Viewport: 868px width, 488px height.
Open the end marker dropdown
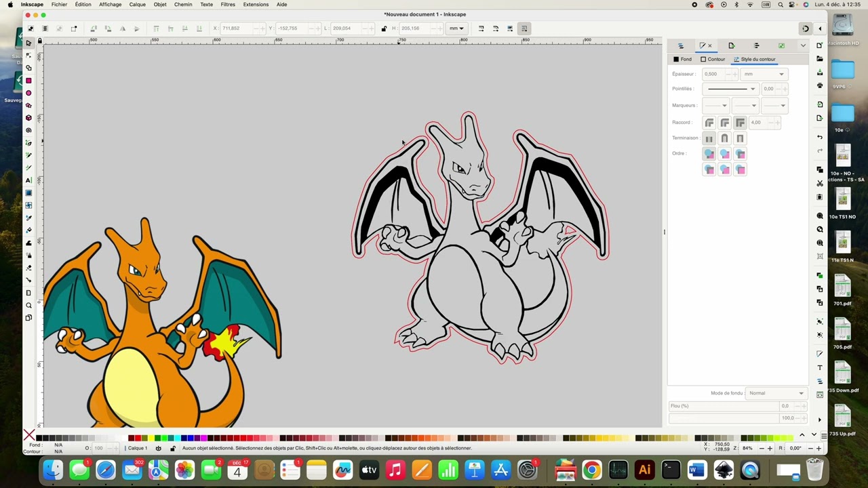pyautogui.click(x=774, y=105)
